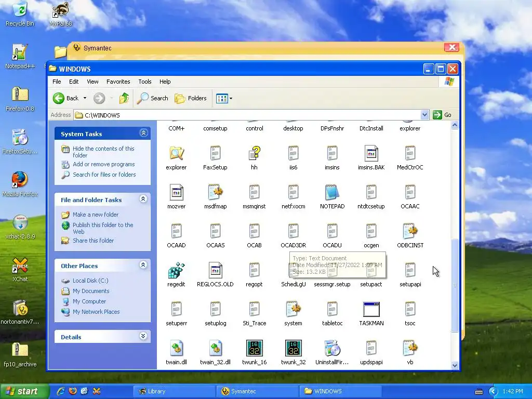The width and height of the screenshot is (532, 399).
Task: Open the Help menu
Action: point(165,82)
